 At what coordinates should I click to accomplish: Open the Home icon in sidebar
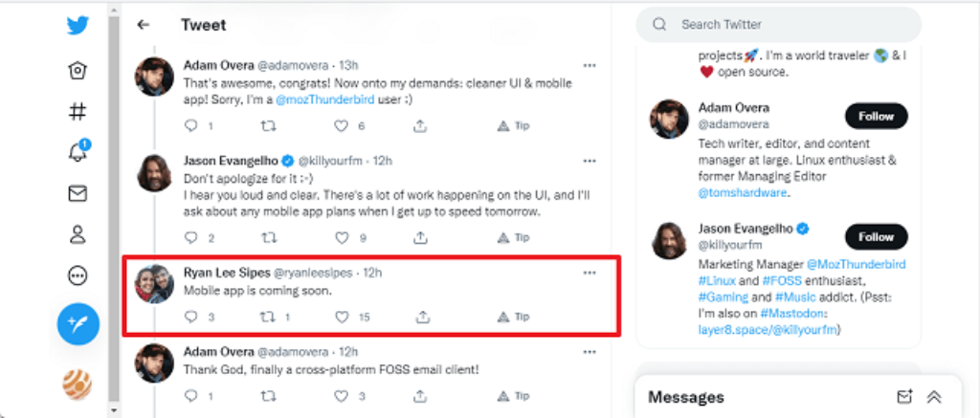coord(78,71)
